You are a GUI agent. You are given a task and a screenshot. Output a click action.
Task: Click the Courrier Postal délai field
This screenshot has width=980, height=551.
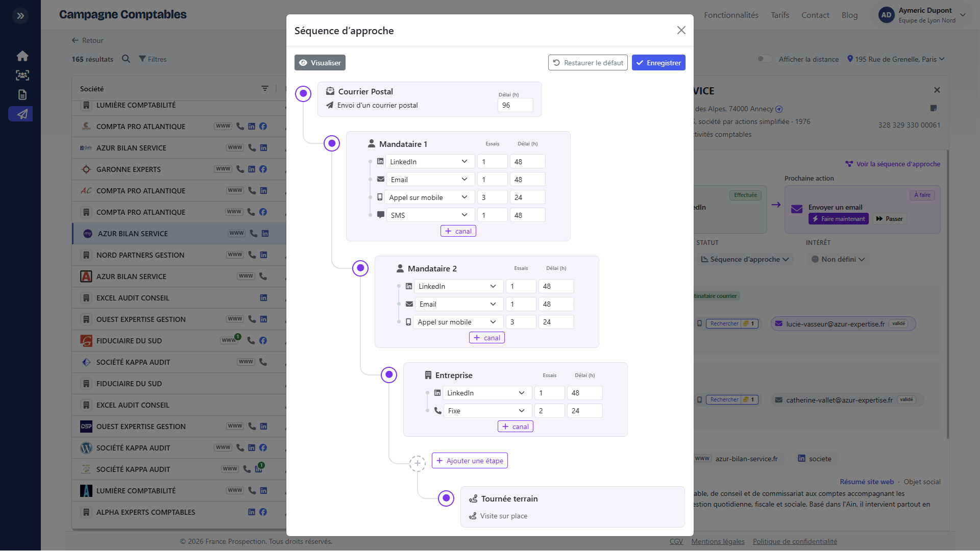tap(515, 105)
